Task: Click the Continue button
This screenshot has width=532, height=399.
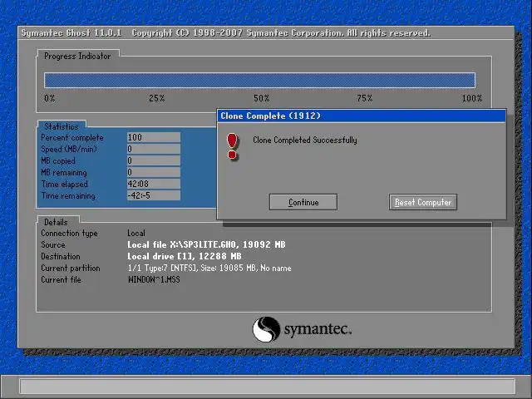Action: [303, 202]
